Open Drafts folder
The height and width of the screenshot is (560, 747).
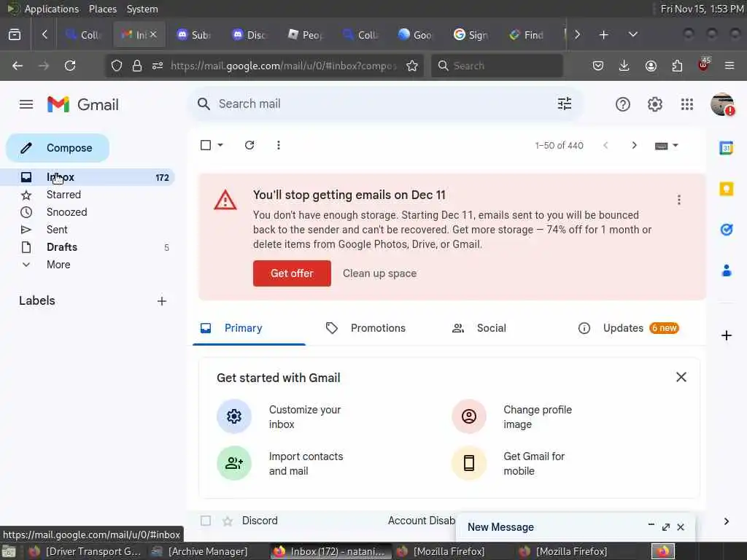point(88,247)
